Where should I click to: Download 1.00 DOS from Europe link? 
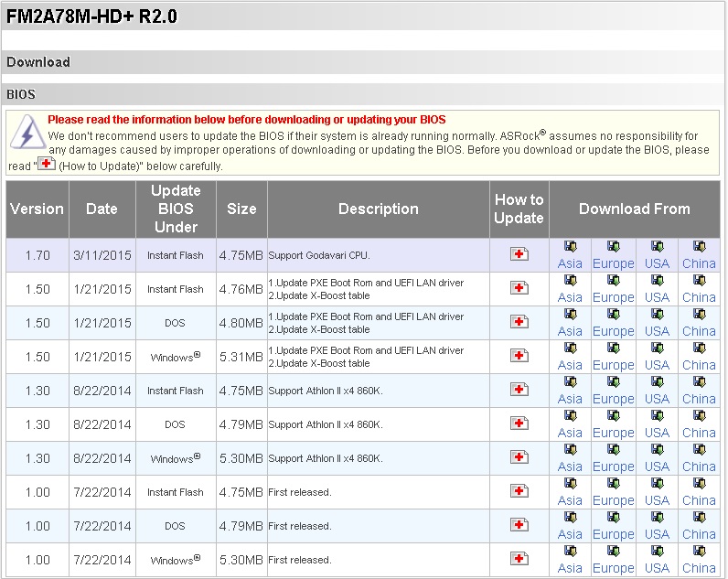(x=614, y=535)
